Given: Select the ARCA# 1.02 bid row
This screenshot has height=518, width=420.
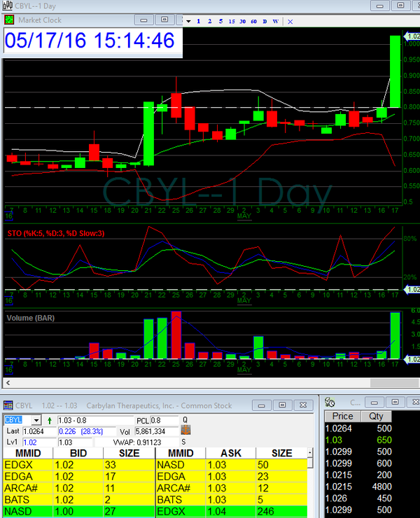Looking at the screenshot, I should click(x=78, y=488).
